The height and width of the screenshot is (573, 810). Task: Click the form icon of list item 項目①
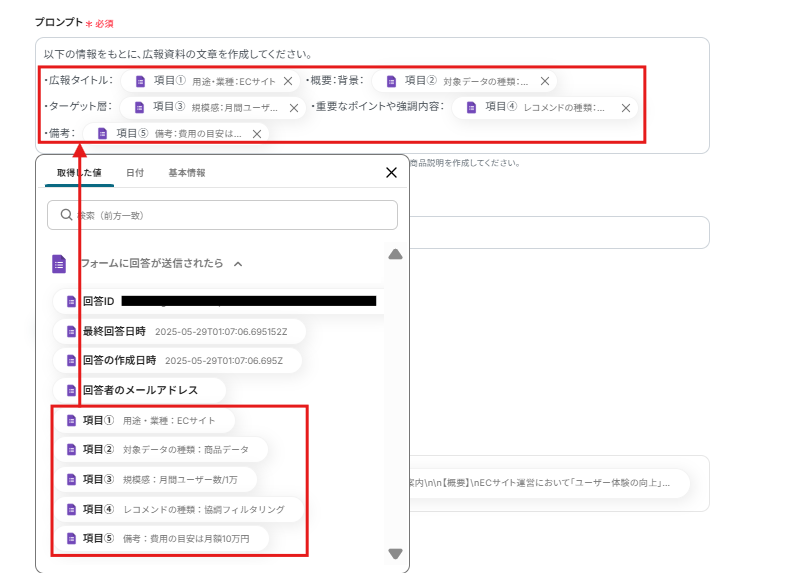click(71, 421)
